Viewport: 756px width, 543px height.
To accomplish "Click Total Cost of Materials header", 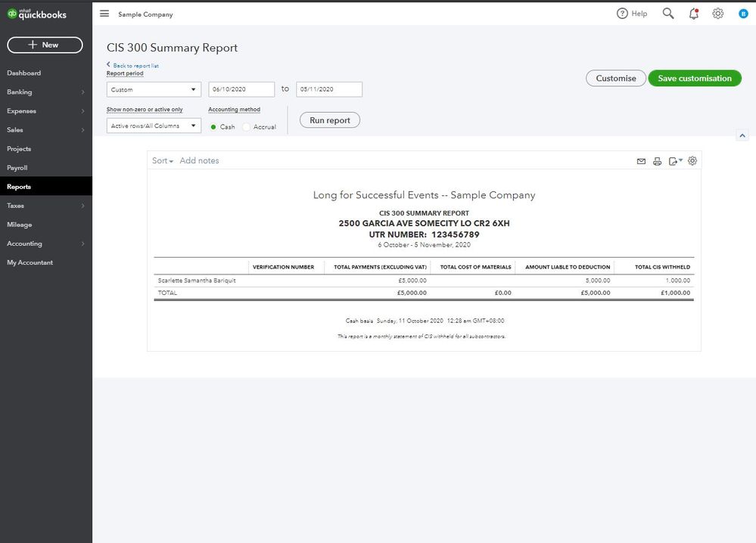I will (x=475, y=267).
